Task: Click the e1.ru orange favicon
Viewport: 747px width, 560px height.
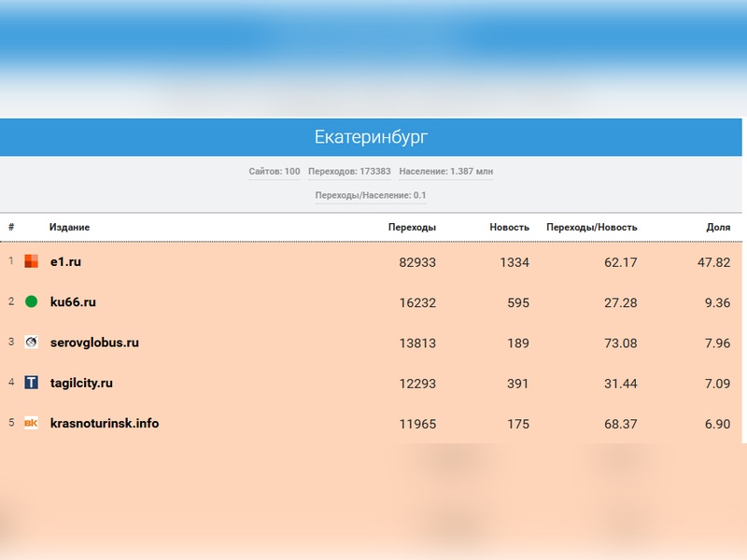Action: pos(31,261)
